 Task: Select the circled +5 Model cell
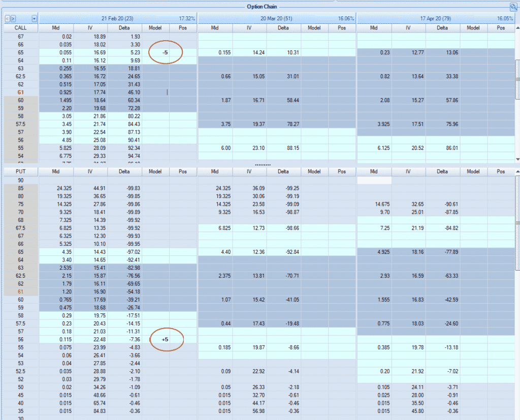[x=165, y=339]
